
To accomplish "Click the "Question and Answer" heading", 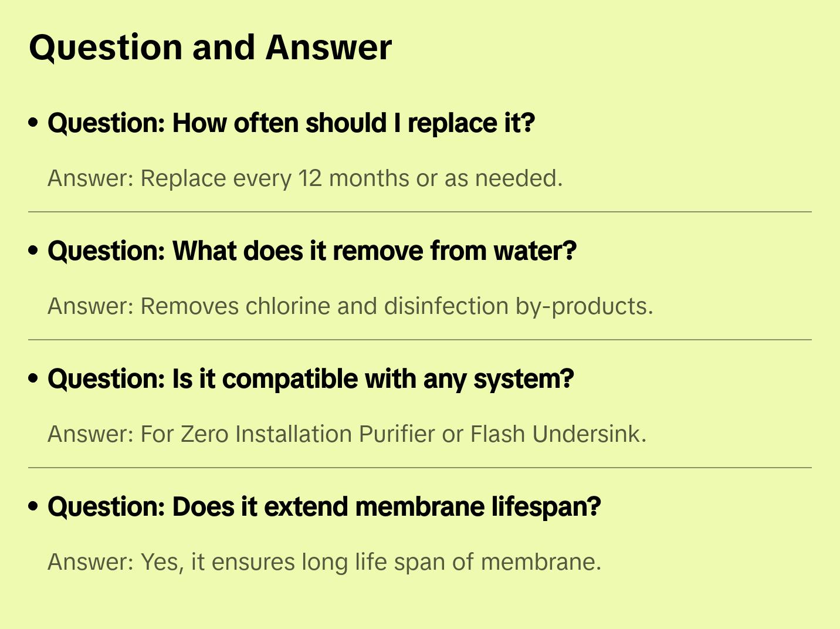I will [210, 48].
